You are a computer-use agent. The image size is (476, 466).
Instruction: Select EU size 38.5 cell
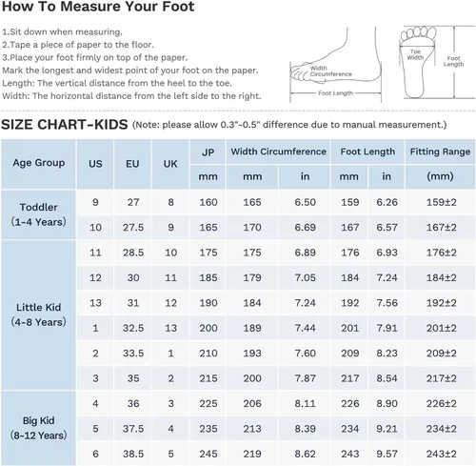(x=133, y=454)
